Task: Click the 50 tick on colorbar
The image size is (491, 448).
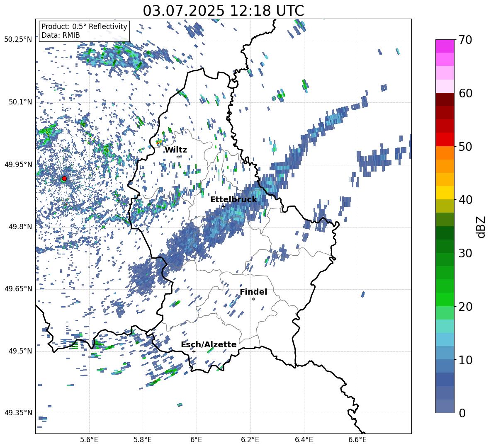Action: pos(465,146)
